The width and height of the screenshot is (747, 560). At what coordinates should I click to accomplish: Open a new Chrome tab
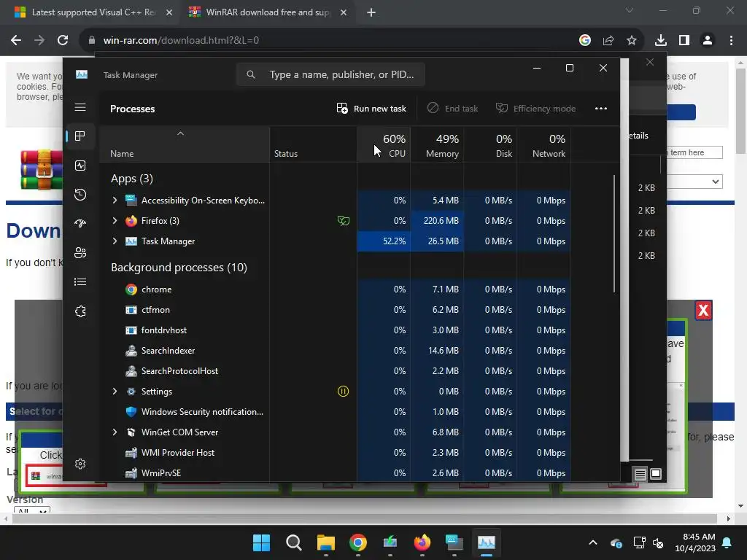(371, 12)
